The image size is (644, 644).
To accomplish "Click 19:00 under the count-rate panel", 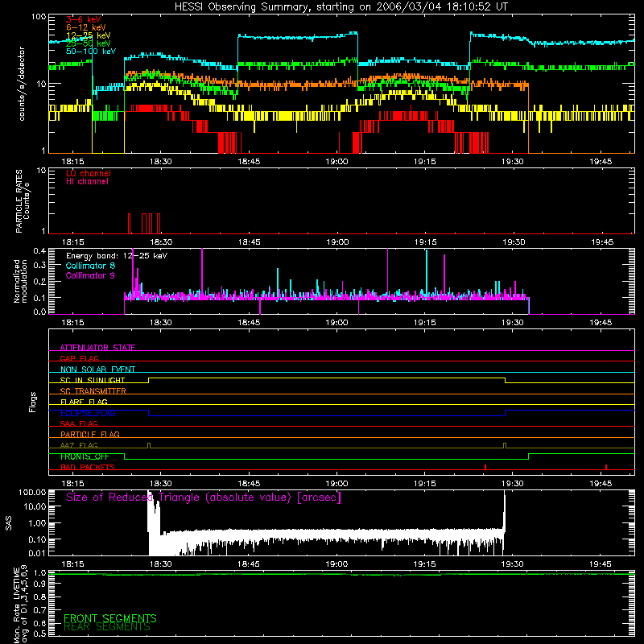I will (x=336, y=162).
